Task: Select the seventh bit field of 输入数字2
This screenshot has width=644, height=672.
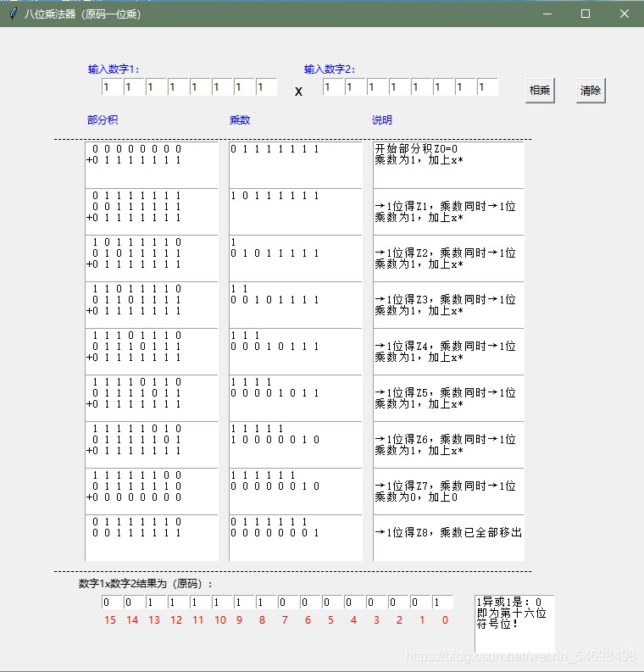Action: coord(465,87)
